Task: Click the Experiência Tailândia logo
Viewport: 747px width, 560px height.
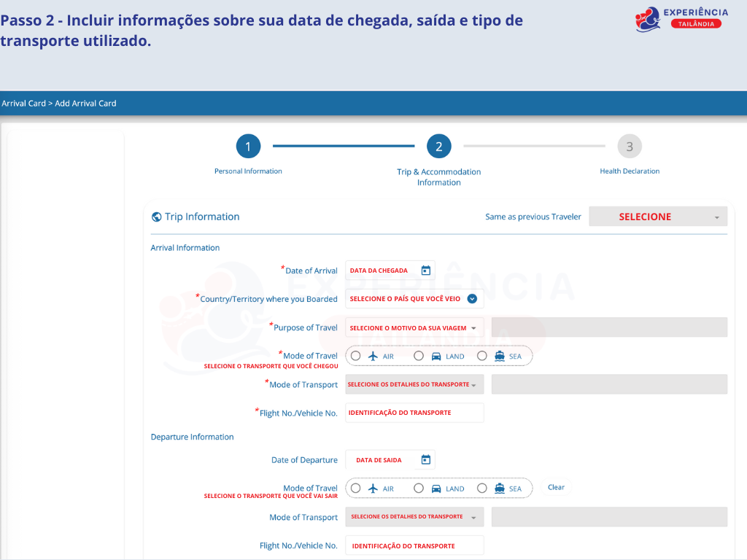Action: point(681,19)
